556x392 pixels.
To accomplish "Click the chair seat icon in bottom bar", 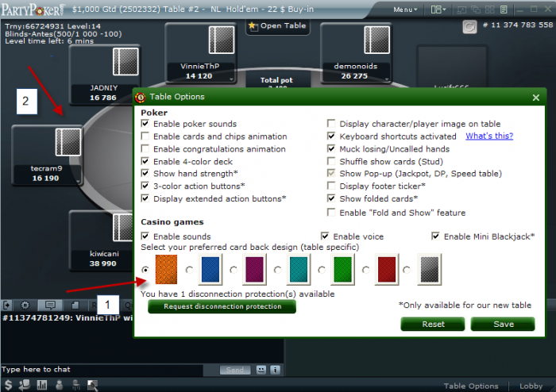I will click(76, 385).
